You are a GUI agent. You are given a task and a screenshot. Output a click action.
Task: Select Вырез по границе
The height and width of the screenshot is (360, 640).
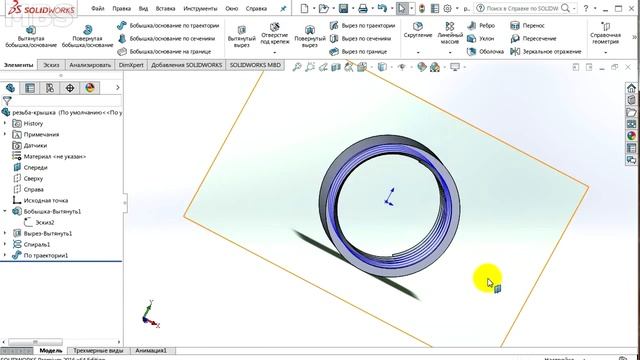pyautogui.click(x=358, y=51)
